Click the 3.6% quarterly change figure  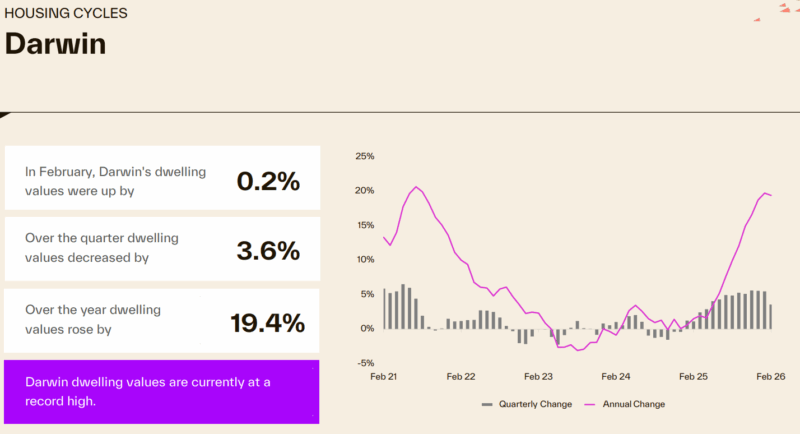tap(268, 251)
